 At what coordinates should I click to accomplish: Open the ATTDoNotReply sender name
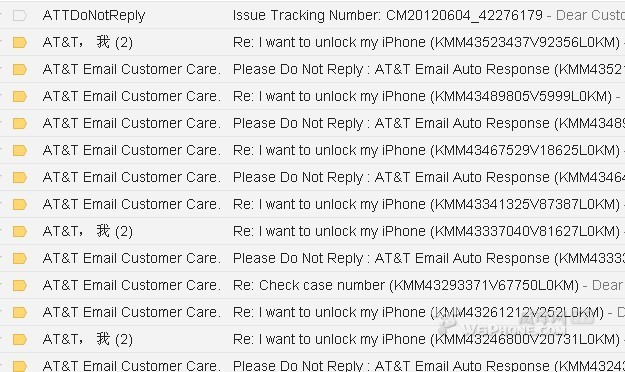[x=94, y=16]
